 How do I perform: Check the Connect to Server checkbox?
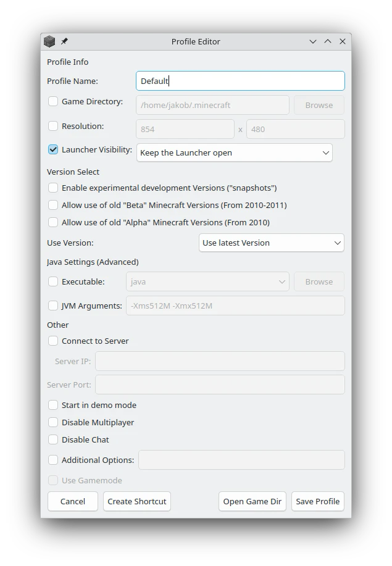pyautogui.click(x=53, y=341)
